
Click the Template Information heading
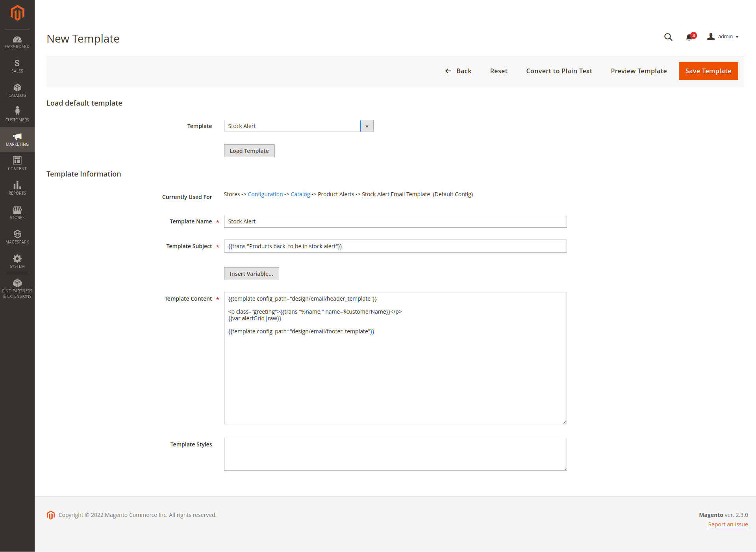click(x=83, y=174)
